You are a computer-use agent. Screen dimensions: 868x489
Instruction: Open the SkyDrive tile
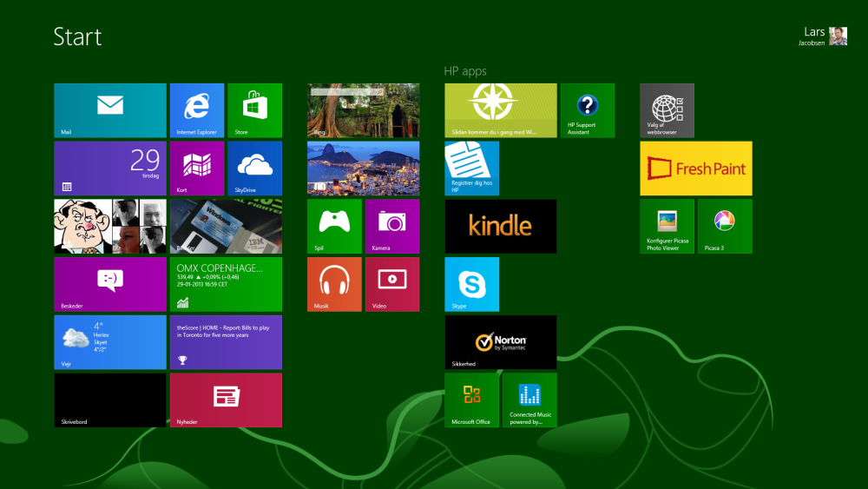[x=254, y=169]
